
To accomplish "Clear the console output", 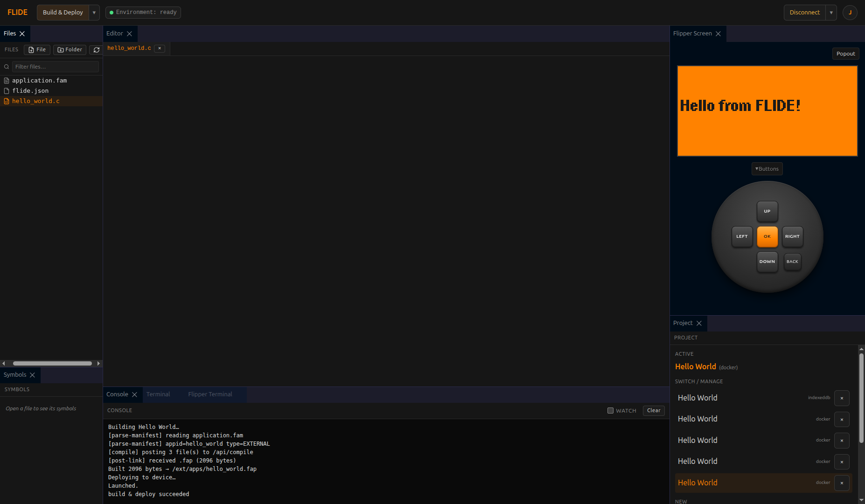I will (x=654, y=411).
